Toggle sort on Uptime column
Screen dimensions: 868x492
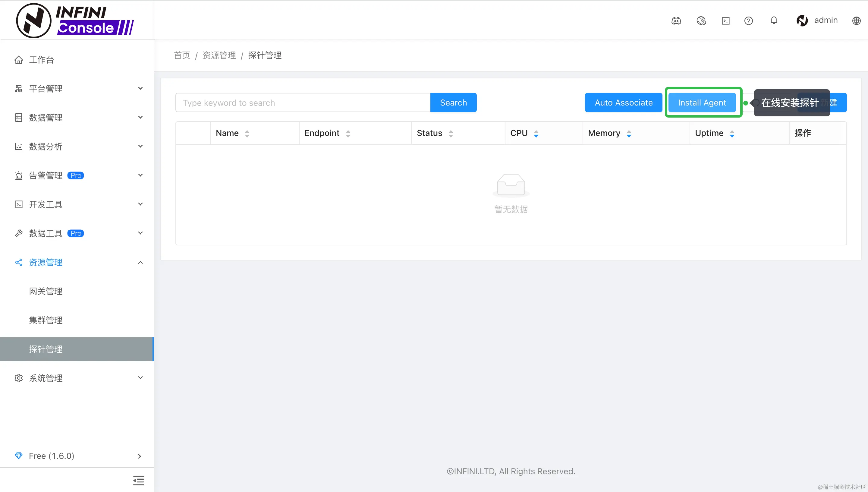pos(732,134)
